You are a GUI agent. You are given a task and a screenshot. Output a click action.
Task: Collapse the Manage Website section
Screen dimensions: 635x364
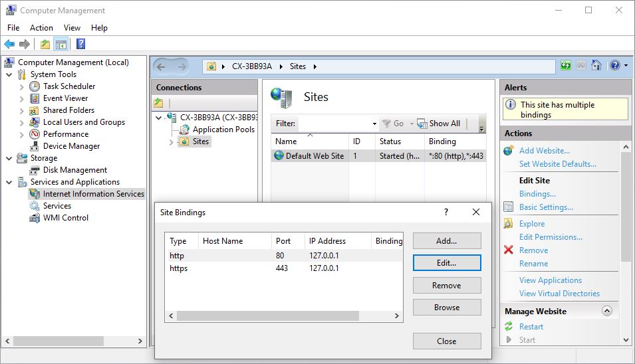[x=606, y=311]
